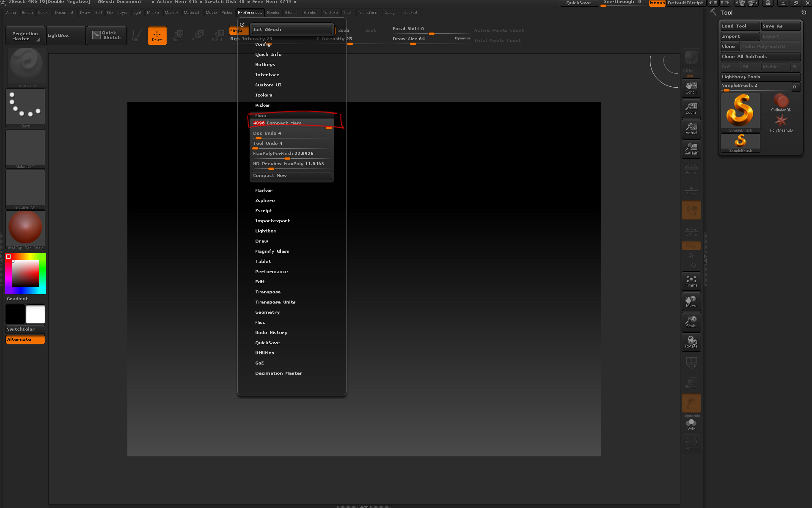Collapse the Mem section header
Screen dimensions: 812x508
(261, 116)
